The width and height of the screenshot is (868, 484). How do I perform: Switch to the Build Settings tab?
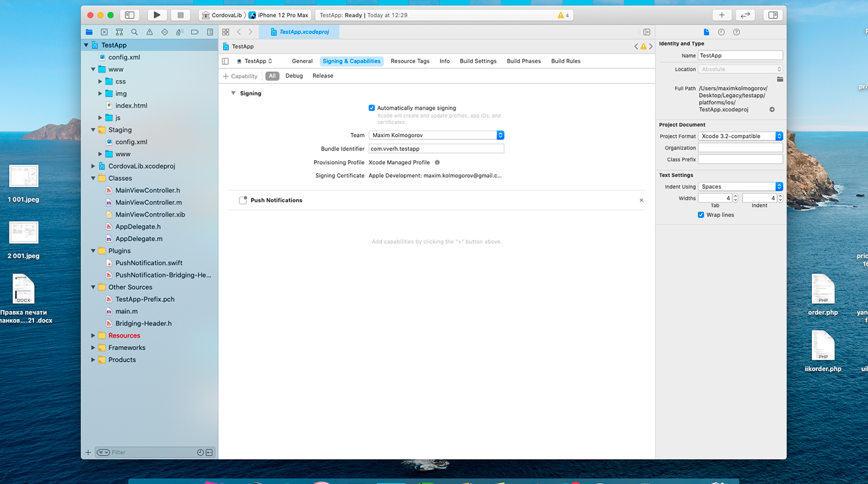click(x=478, y=61)
